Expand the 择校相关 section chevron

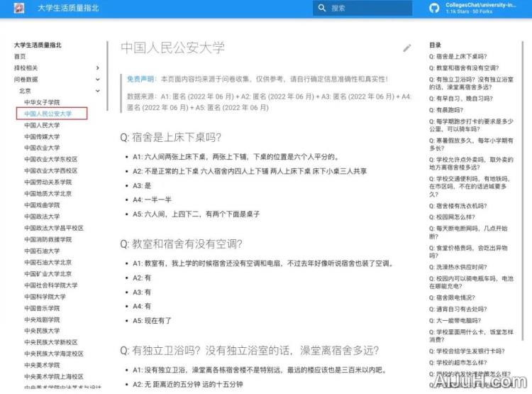click(x=98, y=68)
